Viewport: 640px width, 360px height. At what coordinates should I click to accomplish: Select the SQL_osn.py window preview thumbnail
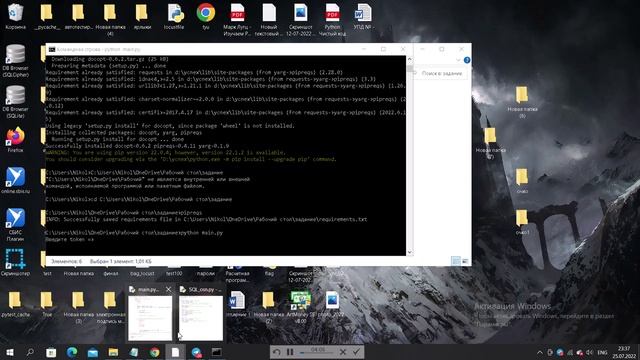201,318
